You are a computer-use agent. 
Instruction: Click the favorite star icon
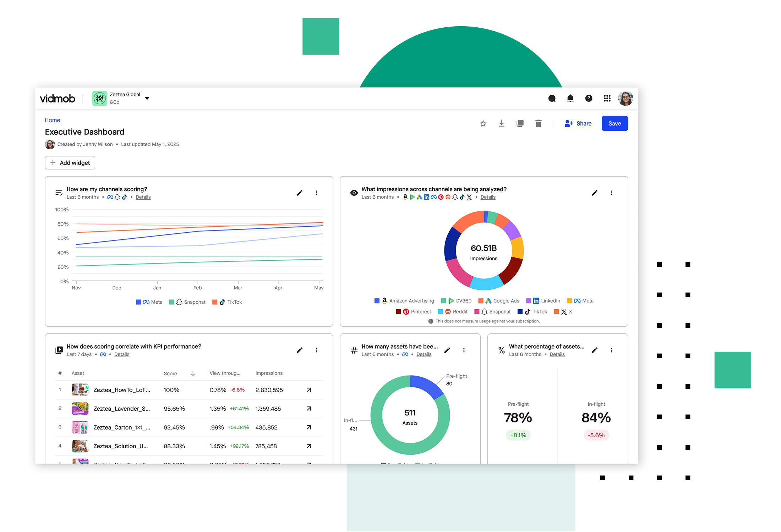pyautogui.click(x=483, y=123)
